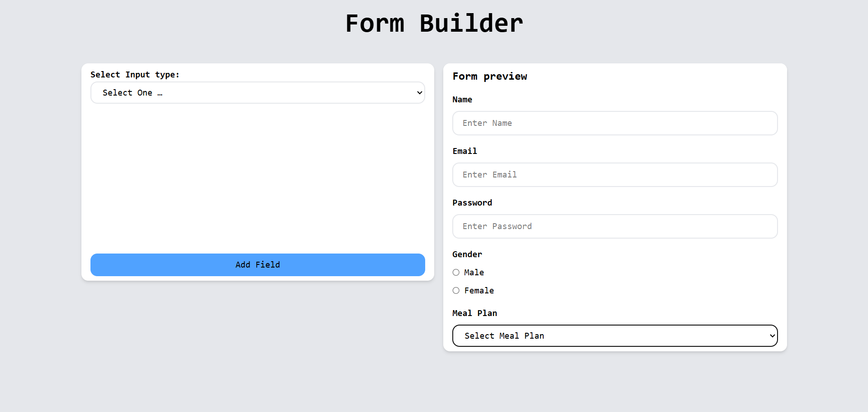Viewport: 868px width, 412px height.
Task: Expand the Select Meal Plan dropdown
Action: 615,336
